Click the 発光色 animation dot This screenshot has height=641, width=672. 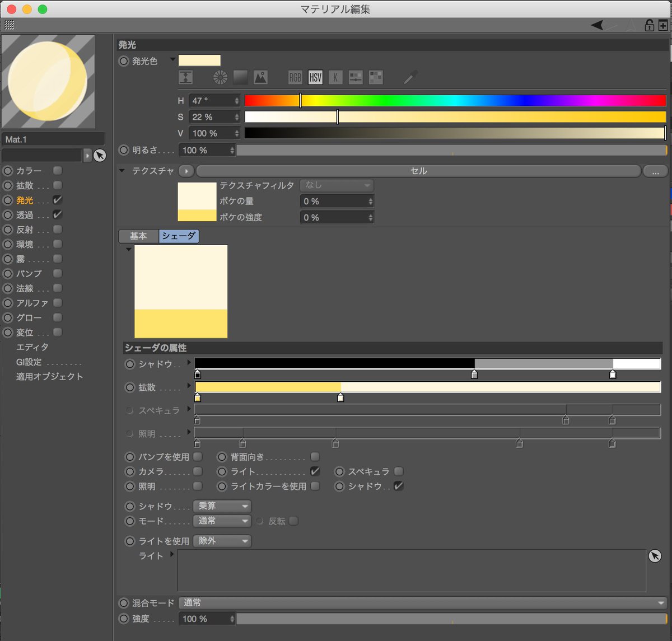124,61
